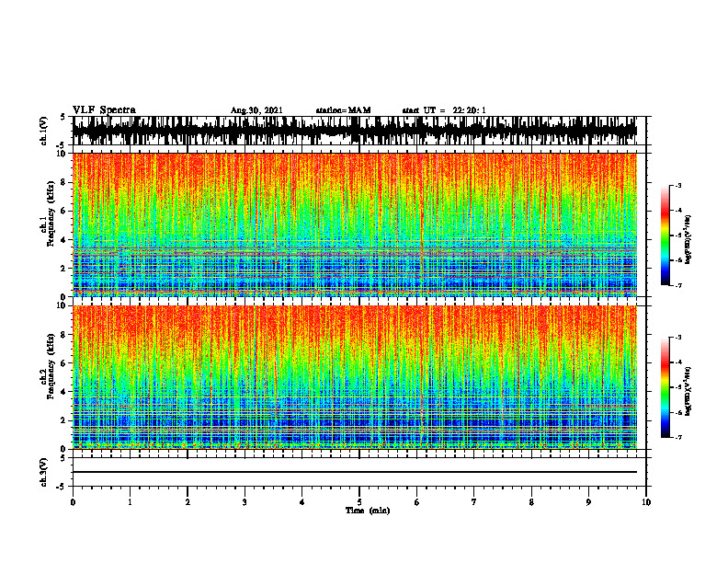Click time axis tick label "6"

[416, 502]
